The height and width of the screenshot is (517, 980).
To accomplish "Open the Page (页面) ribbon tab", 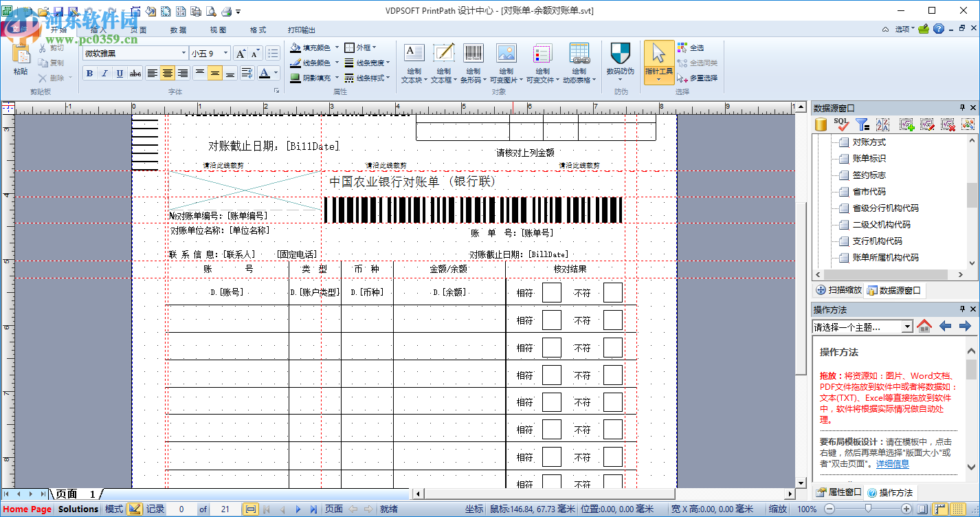I will tap(138, 30).
